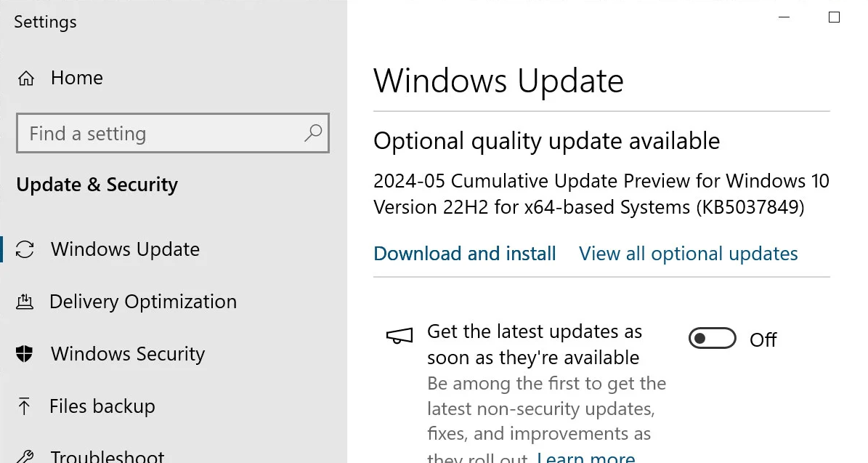Follow the Learn more link

[585, 458]
